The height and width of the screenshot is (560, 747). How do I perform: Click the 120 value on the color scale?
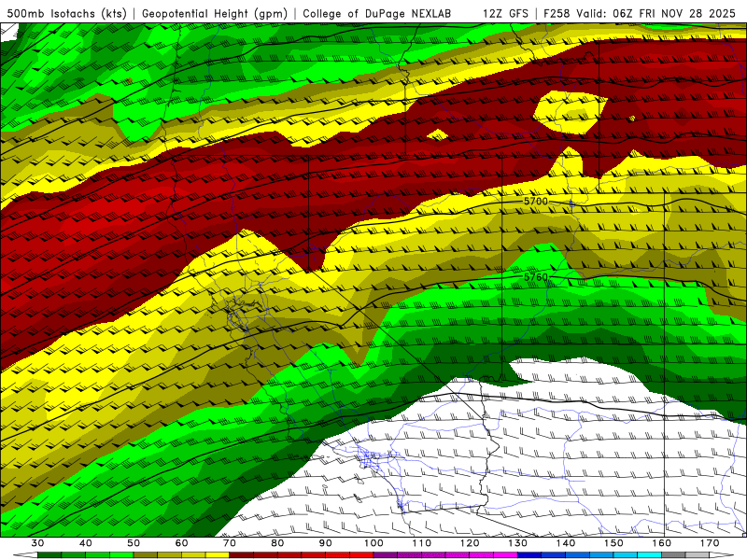[x=470, y=543]
